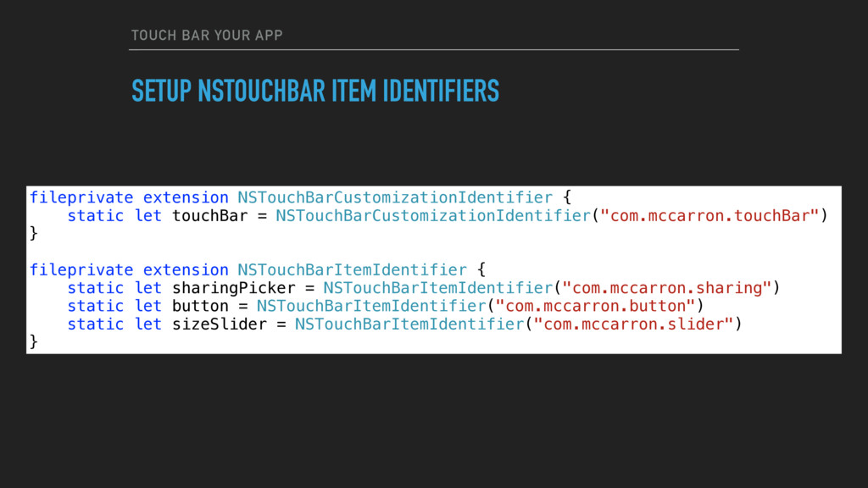Click the 'touchBar' constant name
Viewport: 868px width, 488px height.
coord(210,216)
